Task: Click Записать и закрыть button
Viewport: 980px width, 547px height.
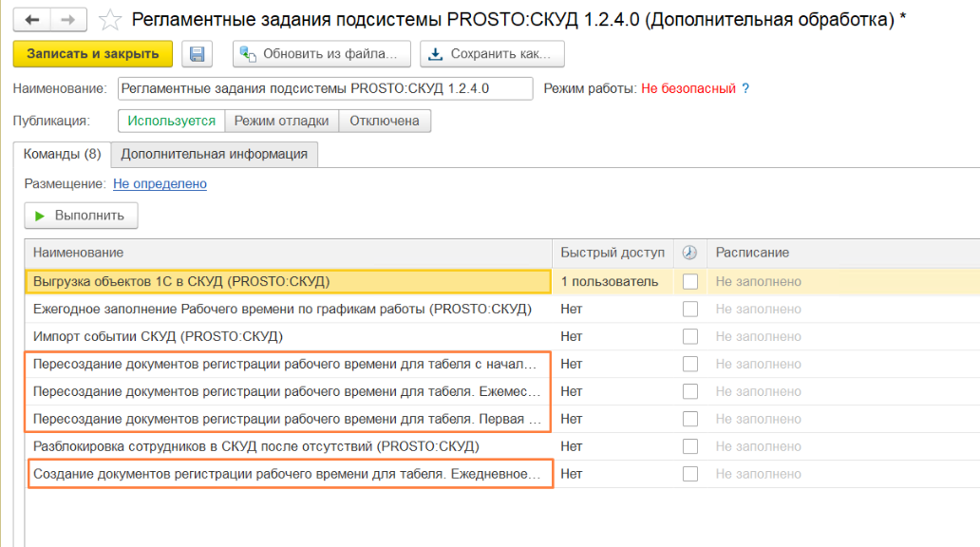Action: [93, 54]
